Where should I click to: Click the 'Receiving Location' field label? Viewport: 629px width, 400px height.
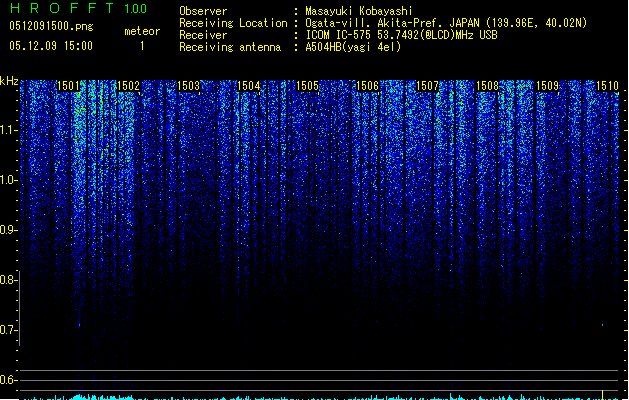(233, 23)
